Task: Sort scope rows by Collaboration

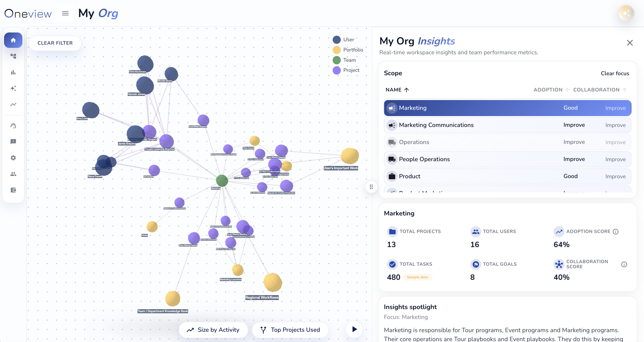Action: click(600, 90)
